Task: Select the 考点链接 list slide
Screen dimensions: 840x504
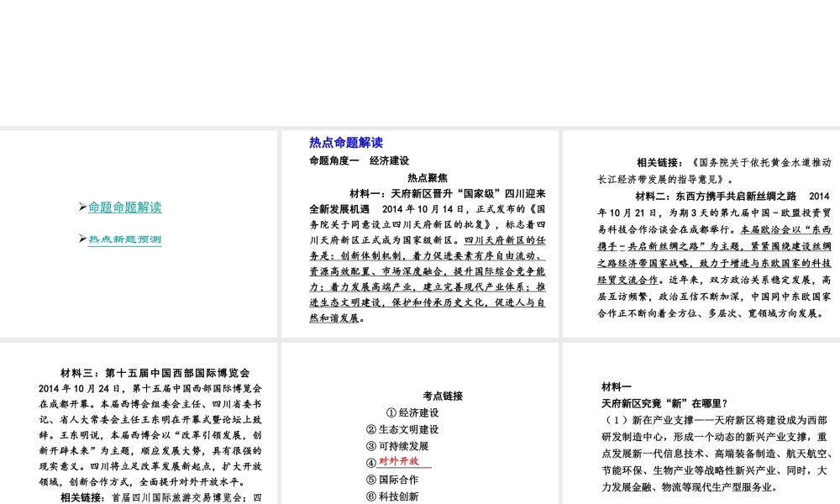Action: [419, 423]
